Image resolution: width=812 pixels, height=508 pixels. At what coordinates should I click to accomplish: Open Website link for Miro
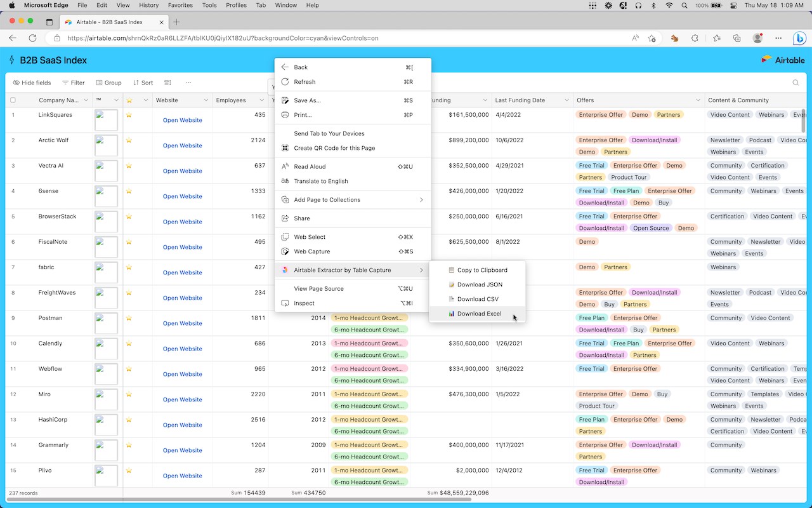(x=183, y=399)
